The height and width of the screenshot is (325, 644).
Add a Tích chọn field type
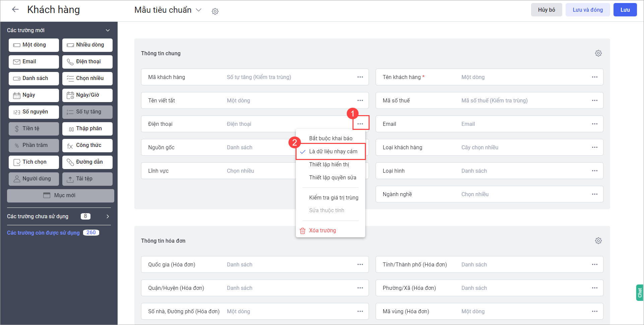[34, 162]
